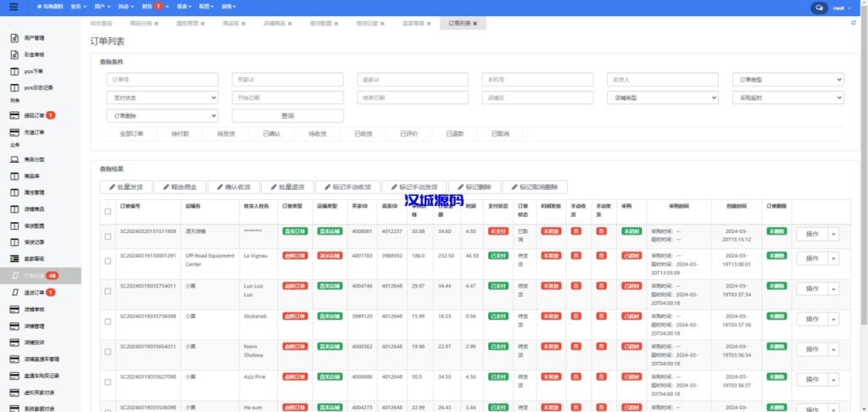
Task: Open 充值订单 via its sidebar card icon
Action: pos(15,132)
